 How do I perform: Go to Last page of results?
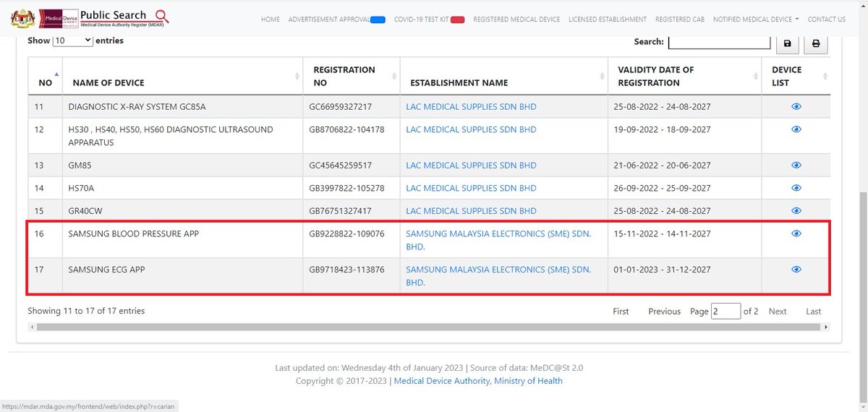814,312
